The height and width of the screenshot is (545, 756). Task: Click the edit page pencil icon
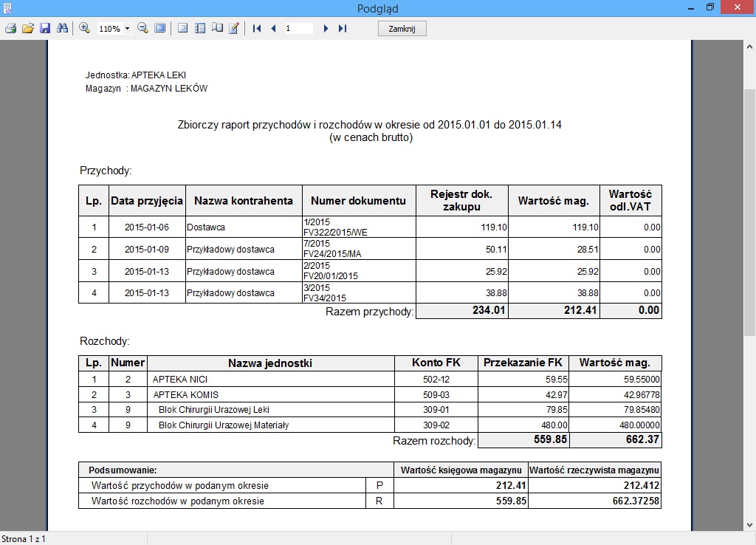pos(234,29)
